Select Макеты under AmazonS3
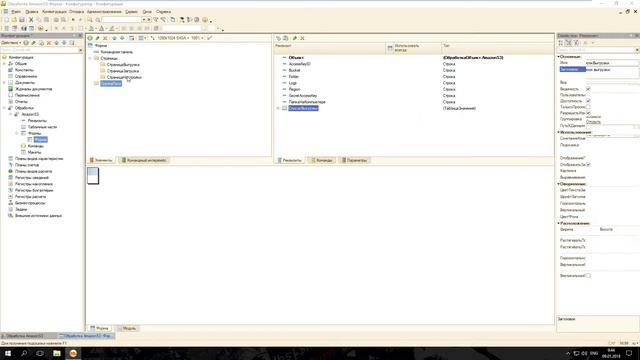The image size is (640, 360). (34, 152)
